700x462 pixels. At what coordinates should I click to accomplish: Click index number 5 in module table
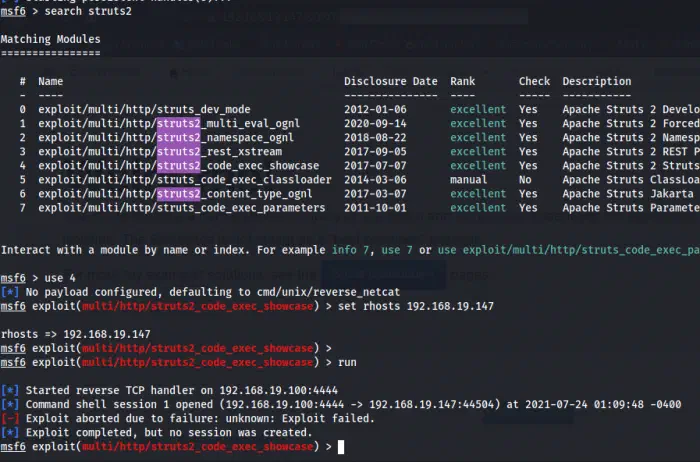(x=22, y=179)
